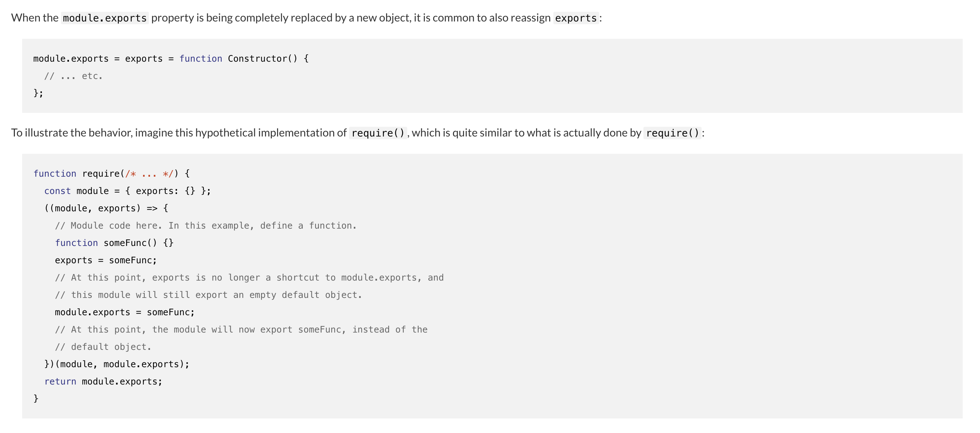This screenshot has width=980, height=433.
Task: Click the 'exports = someFunc;' line
Action: click(x=106, y=260)
